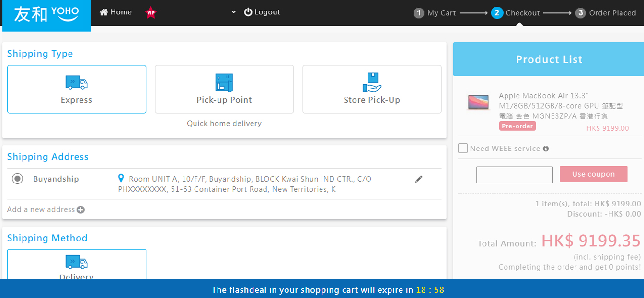The width and height of the screenshot is (644, 298).
Task: Go to the Home page link
Action: tap(115, 12)
